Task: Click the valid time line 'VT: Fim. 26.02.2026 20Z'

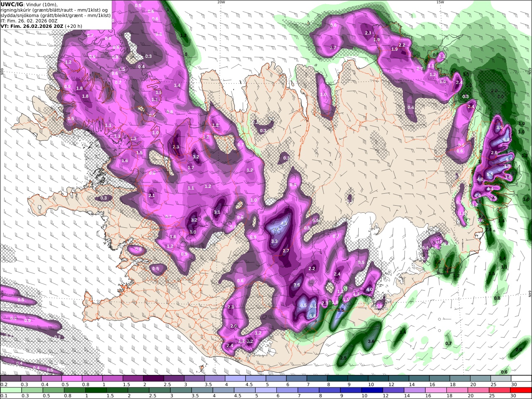Action: click(32, 26)
